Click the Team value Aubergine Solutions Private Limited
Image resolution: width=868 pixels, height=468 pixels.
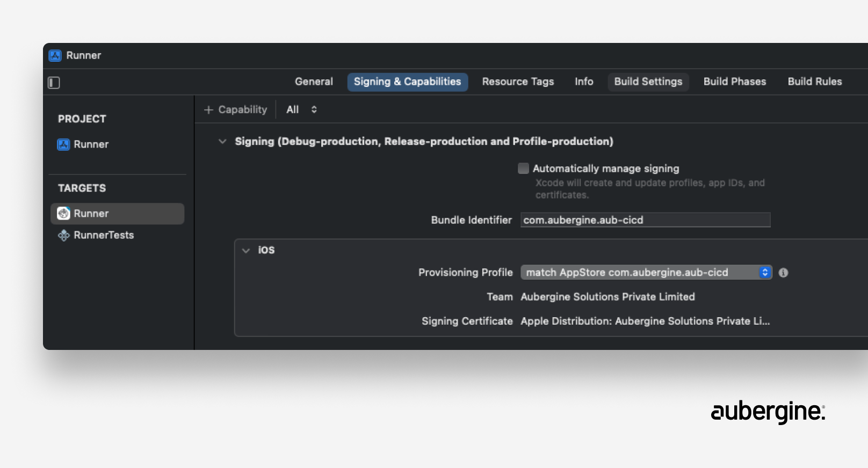tap(607, 297)
